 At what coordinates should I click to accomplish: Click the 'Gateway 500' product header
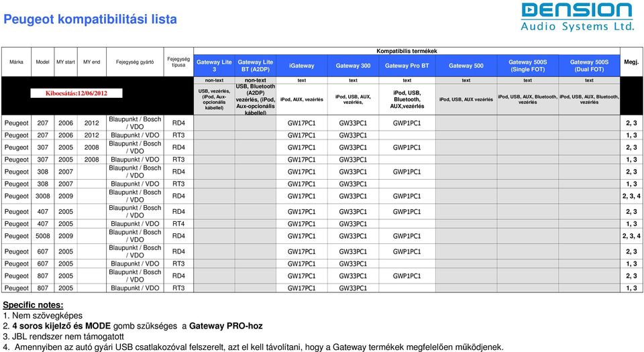coord(466,66)
